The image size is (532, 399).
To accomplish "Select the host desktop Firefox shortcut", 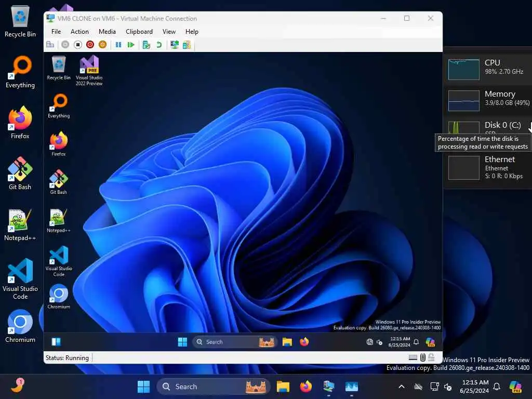I will 20,123.
